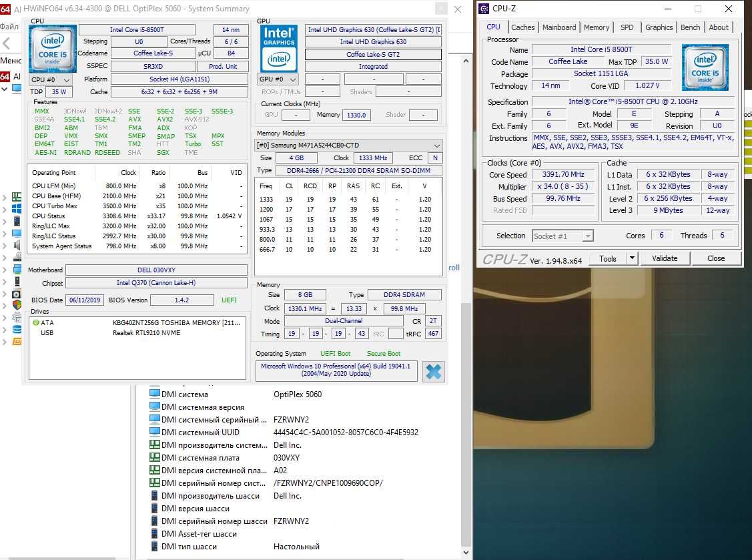Switch to the Caches tab in CPU-Z
Image resolution: width=752 pixels, height=560 pixels.
point(522,27)
